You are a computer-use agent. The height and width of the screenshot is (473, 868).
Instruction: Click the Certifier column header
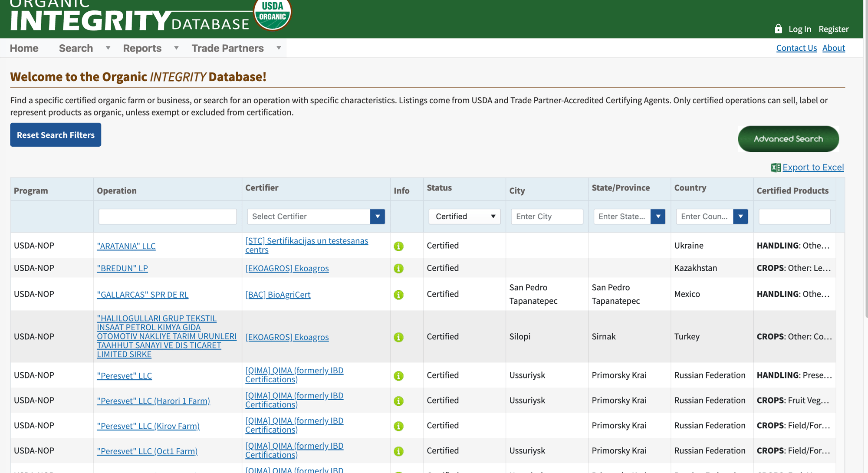262,187
